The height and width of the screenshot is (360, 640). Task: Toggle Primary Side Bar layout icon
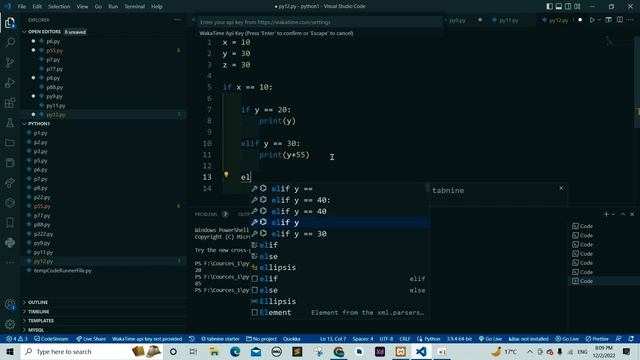[x=549, y=7]
